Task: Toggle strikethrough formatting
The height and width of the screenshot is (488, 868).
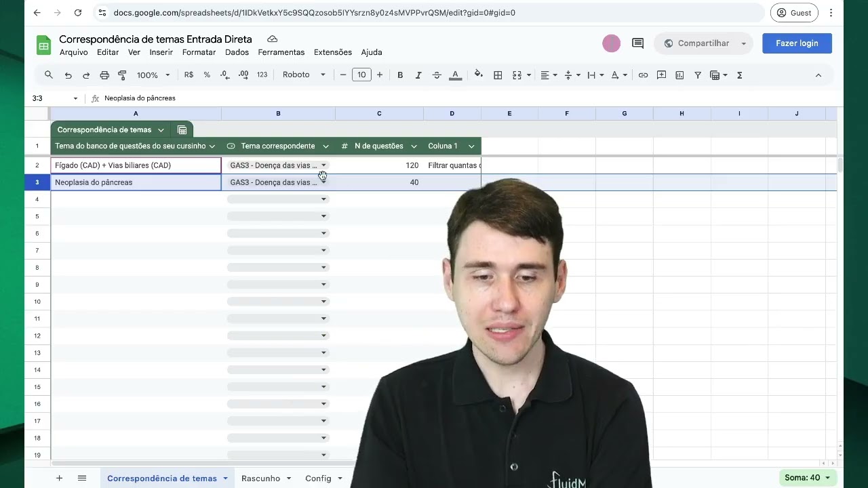Action: tap(437, 75)
